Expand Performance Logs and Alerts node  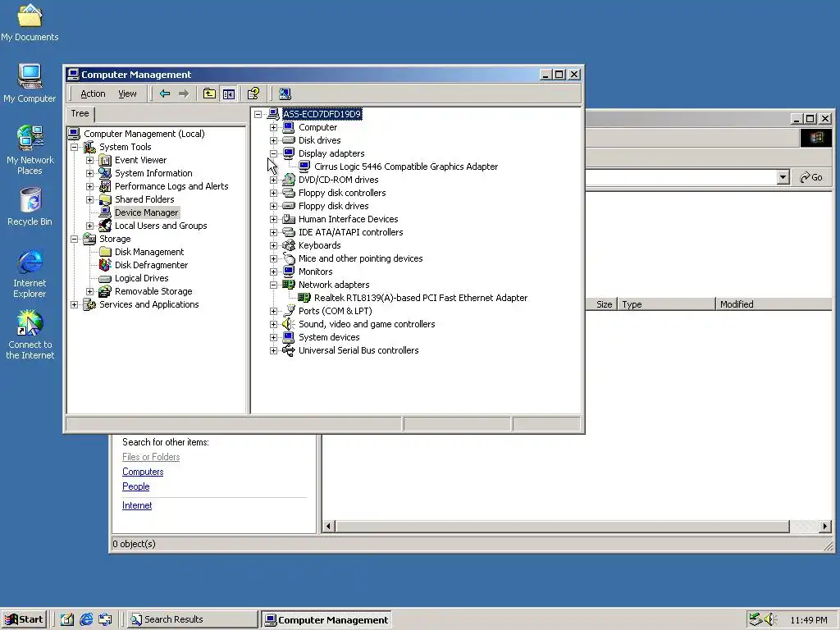point(90,186)
